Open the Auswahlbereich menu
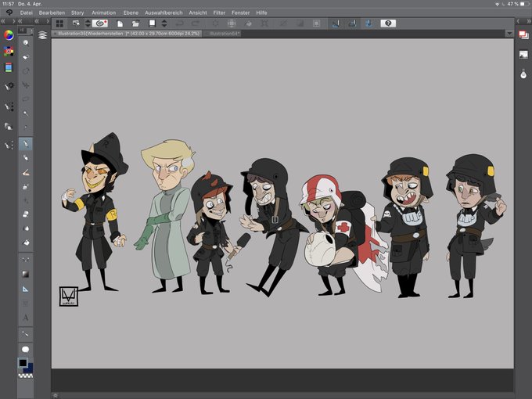This screenshot has height=399, width=532. (164, 13)
